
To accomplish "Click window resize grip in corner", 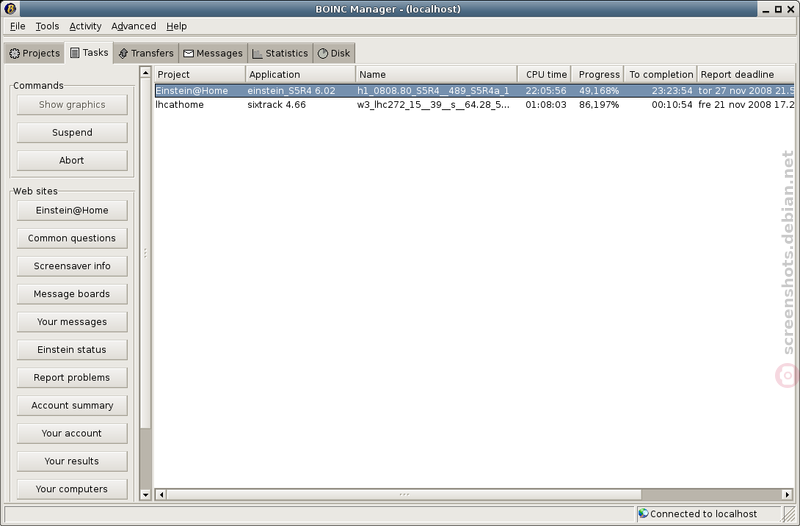I will click(789, 514).
